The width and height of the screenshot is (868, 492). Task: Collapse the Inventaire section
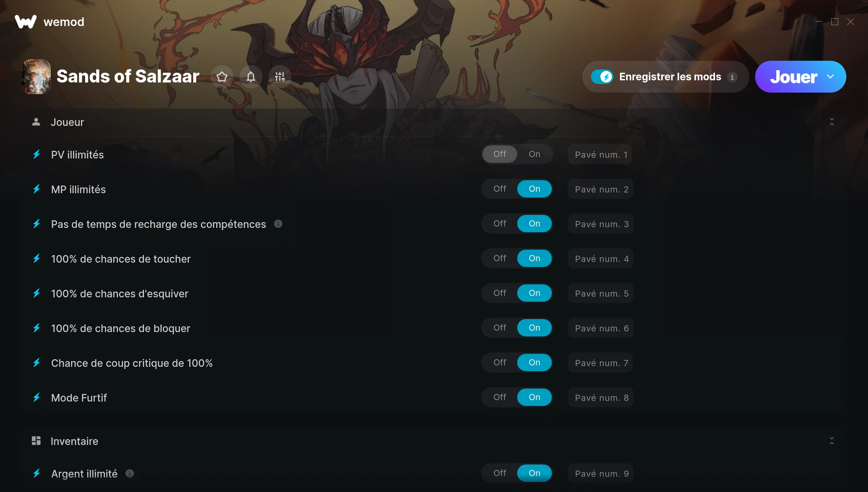click(x=832, y=441)
